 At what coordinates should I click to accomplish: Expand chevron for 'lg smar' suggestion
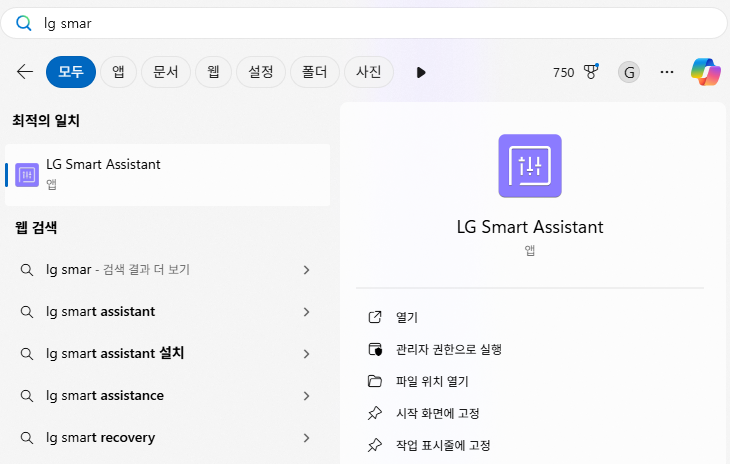coord(306,270)
